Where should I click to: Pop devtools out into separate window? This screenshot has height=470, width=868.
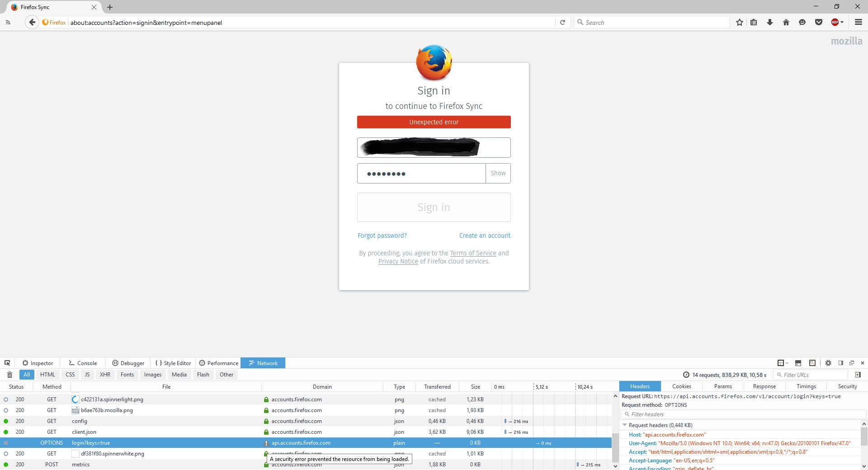852,363
